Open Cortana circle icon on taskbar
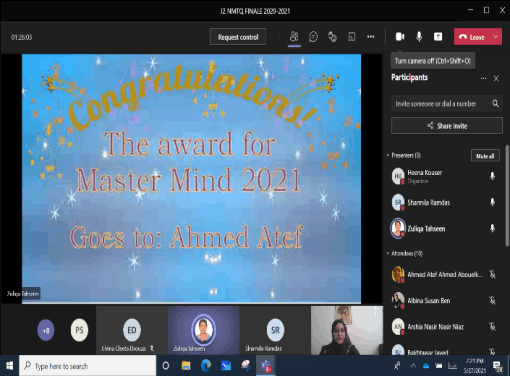This screenshot has height=376, width=510. (166, 366)
